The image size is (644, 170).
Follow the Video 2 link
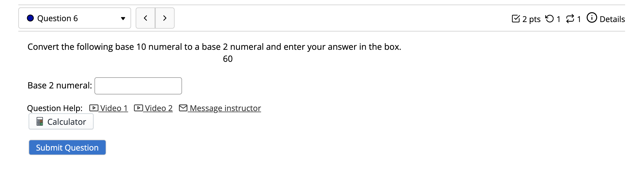pyautogui.click(x=159, y=108)
